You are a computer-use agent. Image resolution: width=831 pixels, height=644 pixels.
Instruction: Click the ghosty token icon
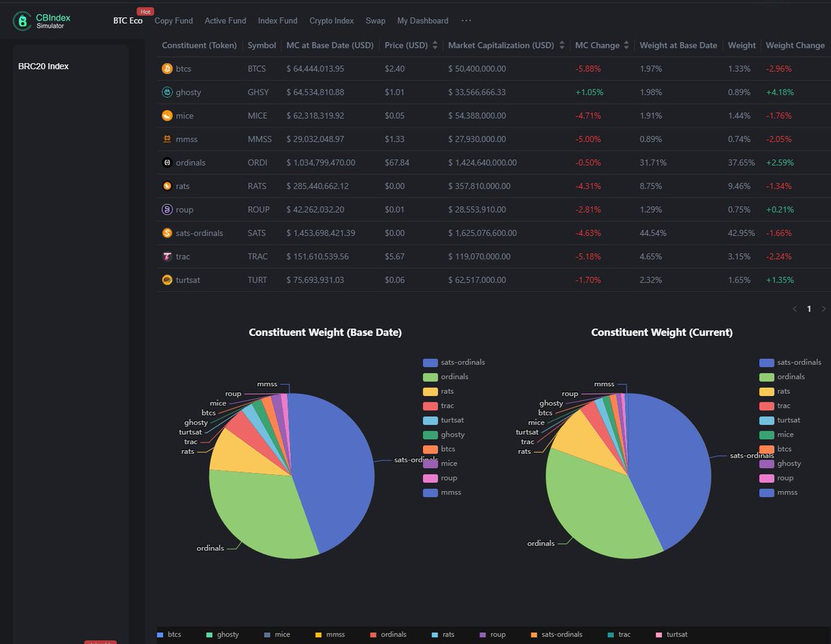click(x=167, y=92)
